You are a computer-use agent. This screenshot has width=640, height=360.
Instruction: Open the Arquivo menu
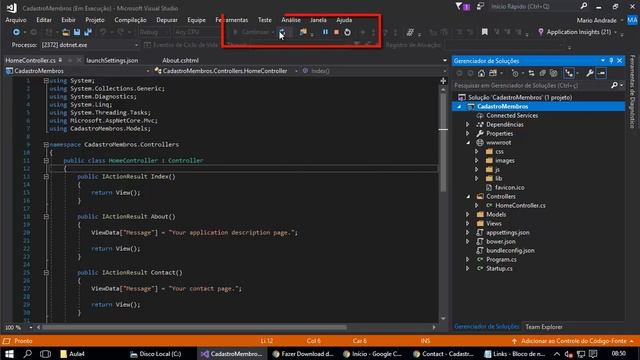(x=16, y=20)
